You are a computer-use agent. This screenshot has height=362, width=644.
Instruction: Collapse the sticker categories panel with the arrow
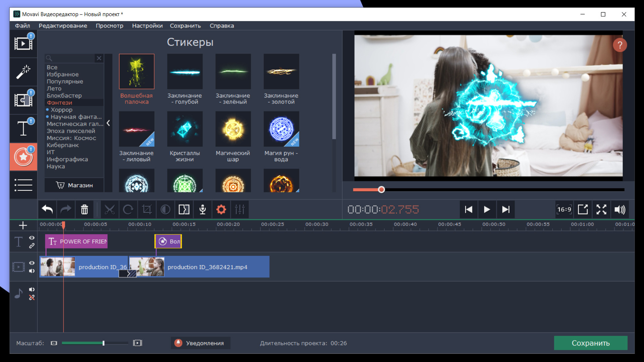[x=108, y=123]
